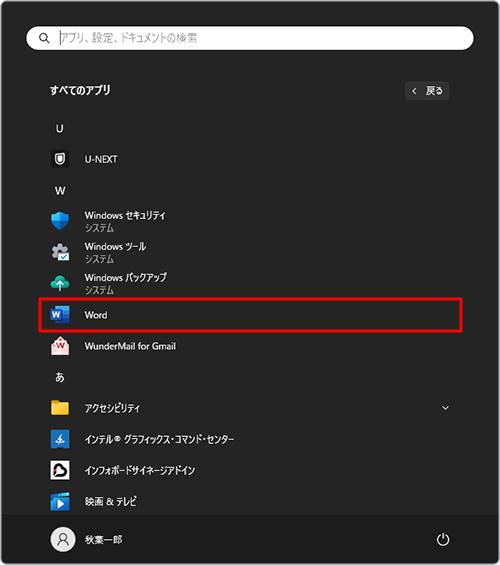Viewport: 500px width, 565px height.
Task: Select the Windows ツール label
Action: 115,246
